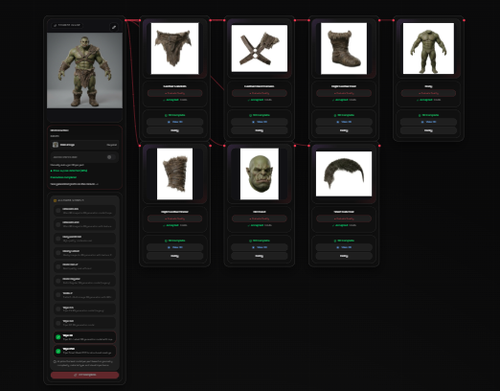Screen dimensions: 500x391
Task: Click the white-text lowest button on the boot card
Action: point(344,131)
